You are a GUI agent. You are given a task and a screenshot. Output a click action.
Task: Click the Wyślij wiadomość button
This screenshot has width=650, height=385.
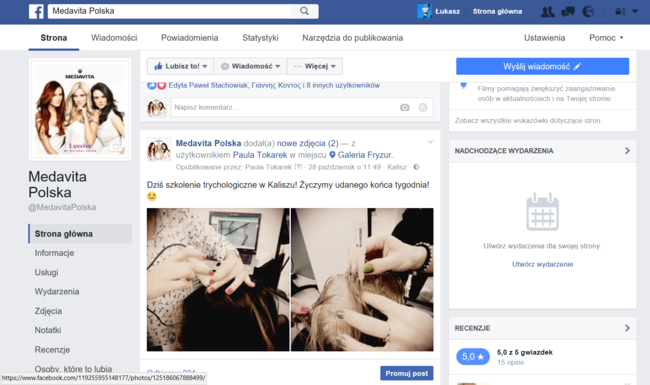(x=542, y=66)
